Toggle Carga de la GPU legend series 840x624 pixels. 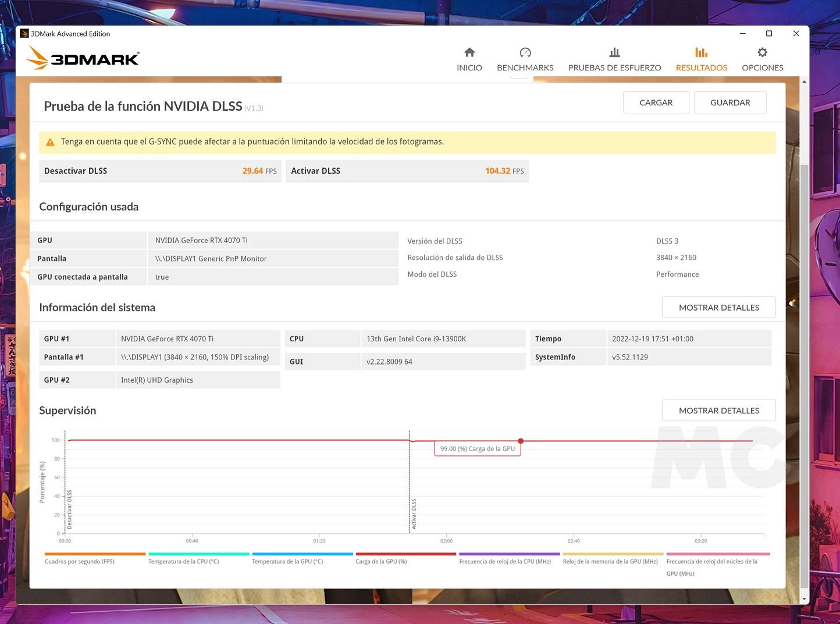click(x=381, y=561)
